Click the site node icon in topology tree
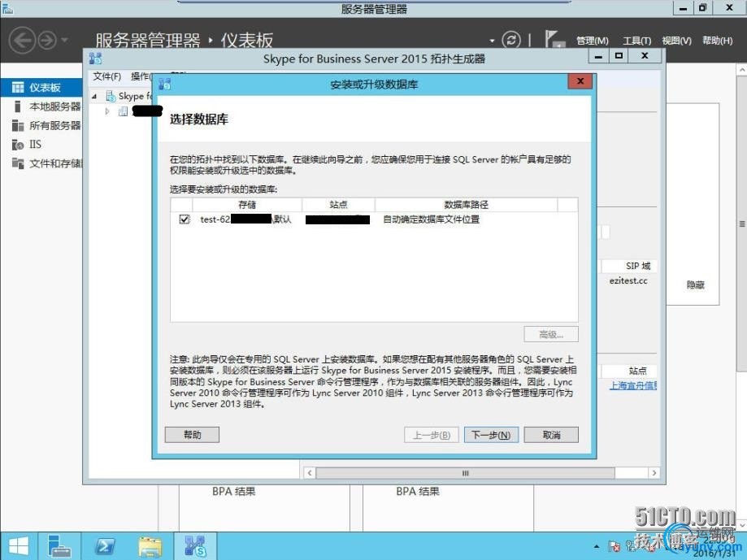Viewport: 747px width, 560px height. click(123, 111)
